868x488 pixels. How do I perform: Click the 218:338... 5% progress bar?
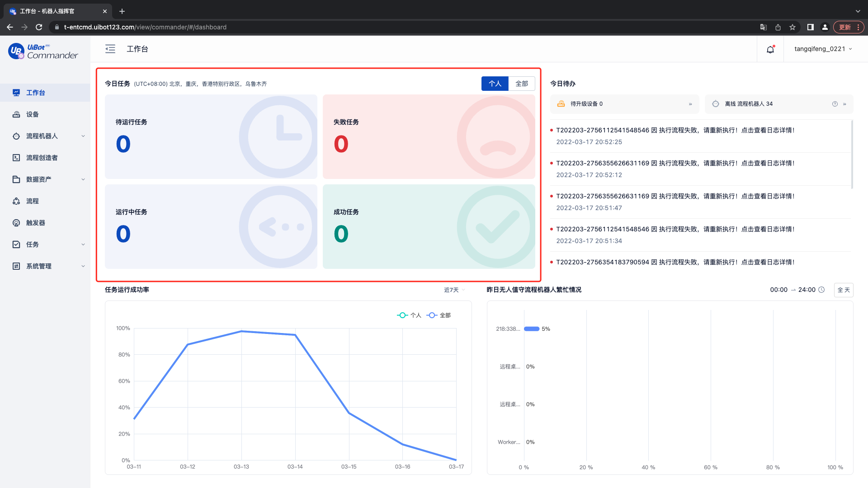click(x=532, y=329)
